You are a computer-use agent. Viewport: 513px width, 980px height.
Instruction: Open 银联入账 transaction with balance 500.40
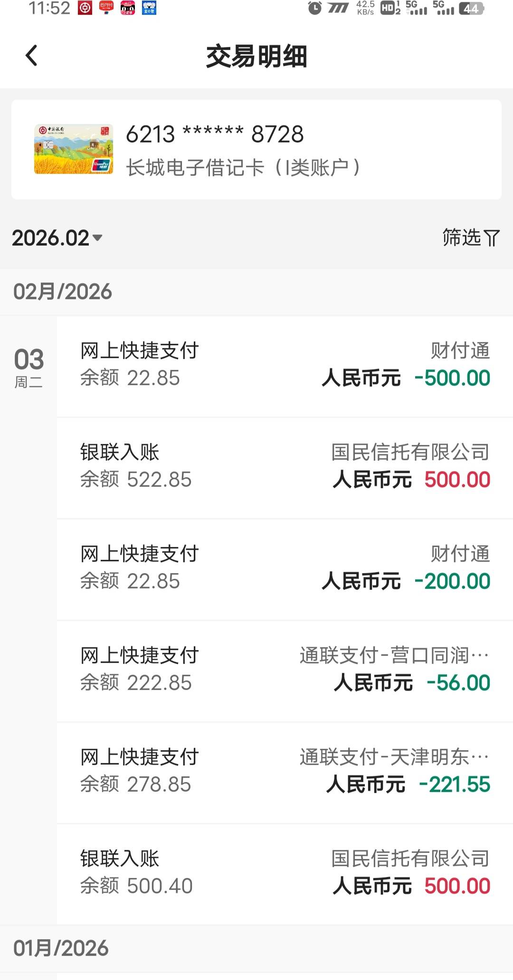click(285, 873)
